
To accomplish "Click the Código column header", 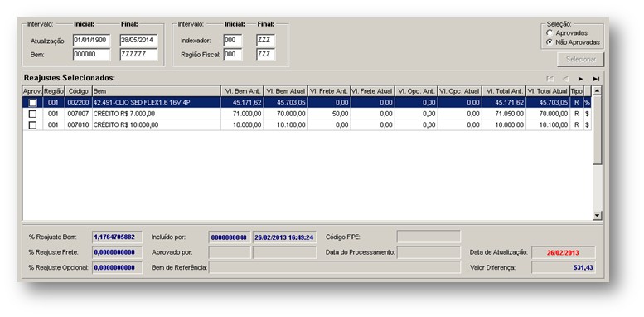I will tap(79, 90).
